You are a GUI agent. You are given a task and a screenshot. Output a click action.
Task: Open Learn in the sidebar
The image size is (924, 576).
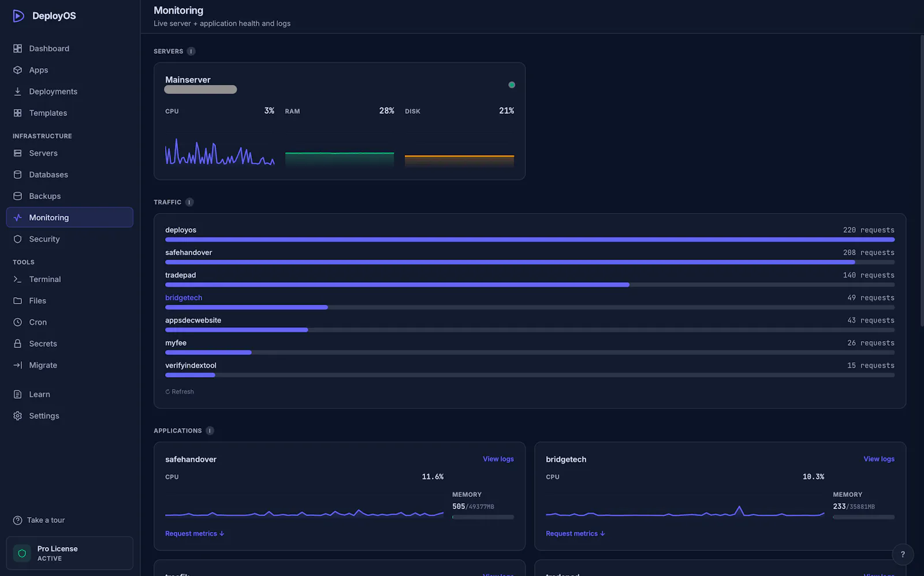click(69, 394)
